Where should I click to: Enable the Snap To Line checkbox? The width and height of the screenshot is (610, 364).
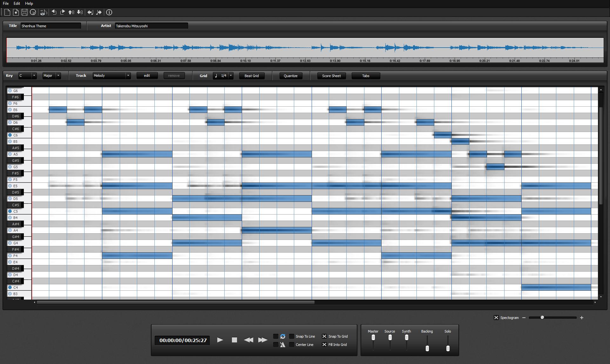[292, 336]
